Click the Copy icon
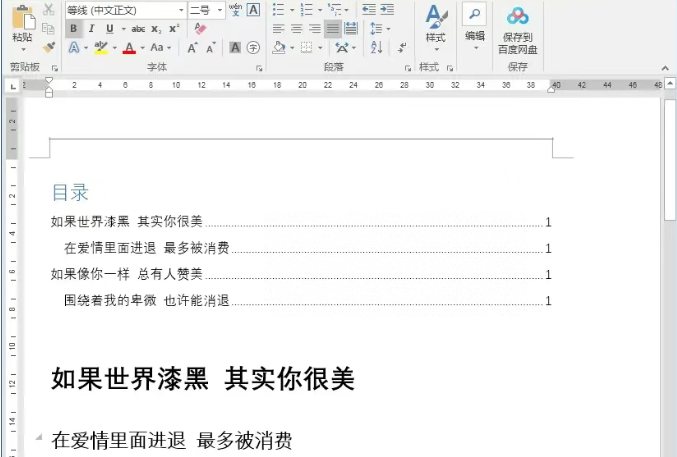Screen dimensions: 677x457 [x=48, y=29]
